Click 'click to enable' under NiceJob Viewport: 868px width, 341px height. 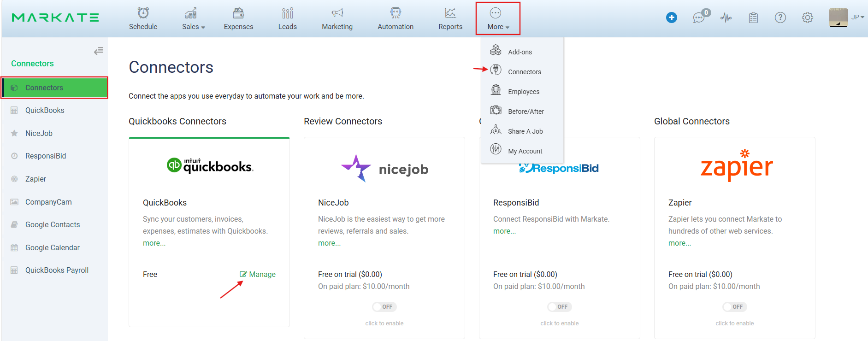(384, 323)
